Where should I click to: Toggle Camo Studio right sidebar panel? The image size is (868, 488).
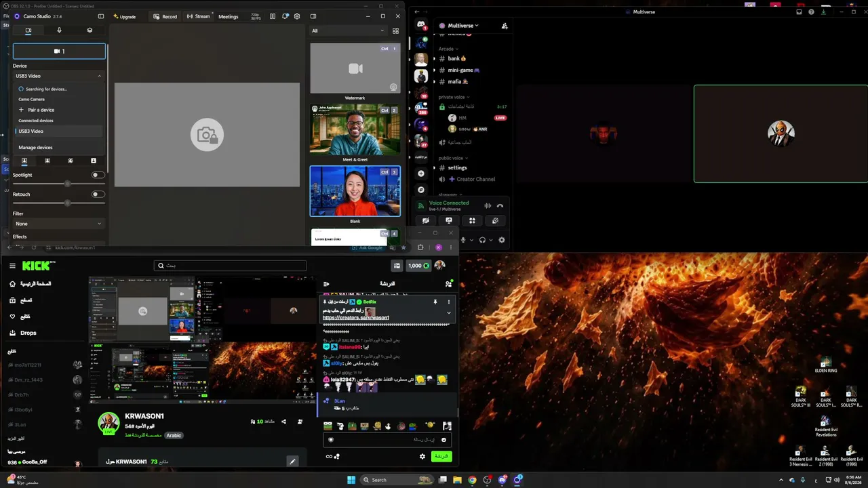point(313,16)
